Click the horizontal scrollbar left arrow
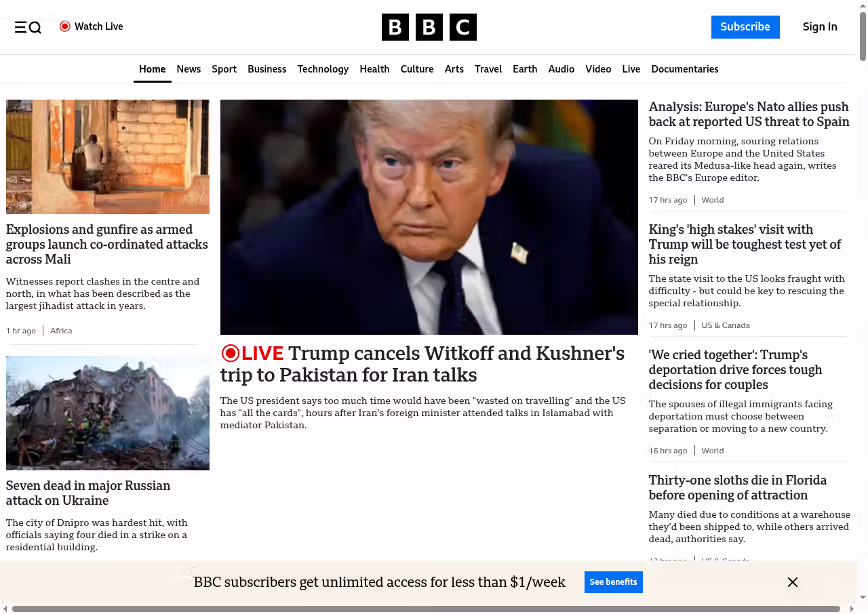Viewport: 868px width, 614px height. coord(5,609)
